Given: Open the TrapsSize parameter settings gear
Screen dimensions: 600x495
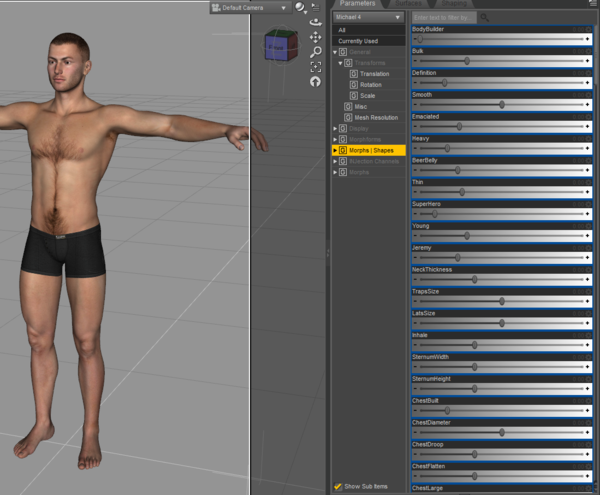Looking at the screenshot, I should [589, 292].
